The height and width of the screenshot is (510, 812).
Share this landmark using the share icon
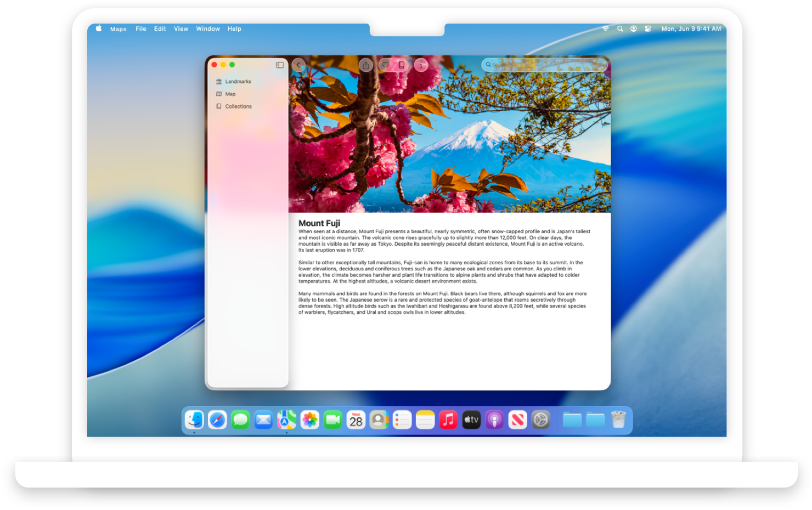pyautogui.click(x=366, y=65)
